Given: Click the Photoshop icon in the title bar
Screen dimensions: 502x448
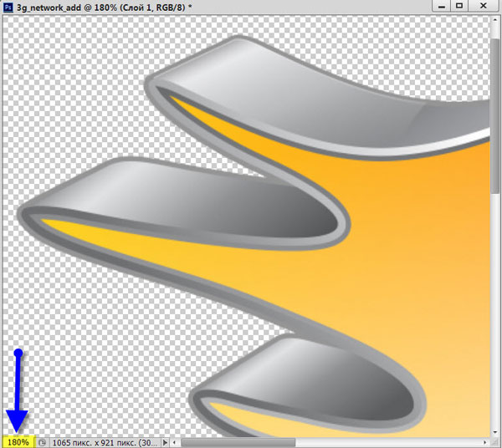Looking at the screenshot, I should (x=8, y=6).
